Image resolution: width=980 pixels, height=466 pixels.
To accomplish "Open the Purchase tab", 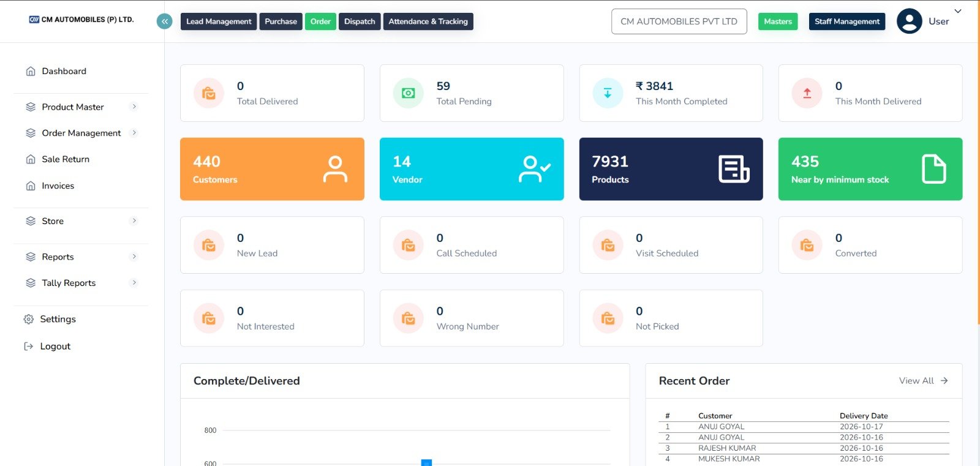I will [281, 21].
